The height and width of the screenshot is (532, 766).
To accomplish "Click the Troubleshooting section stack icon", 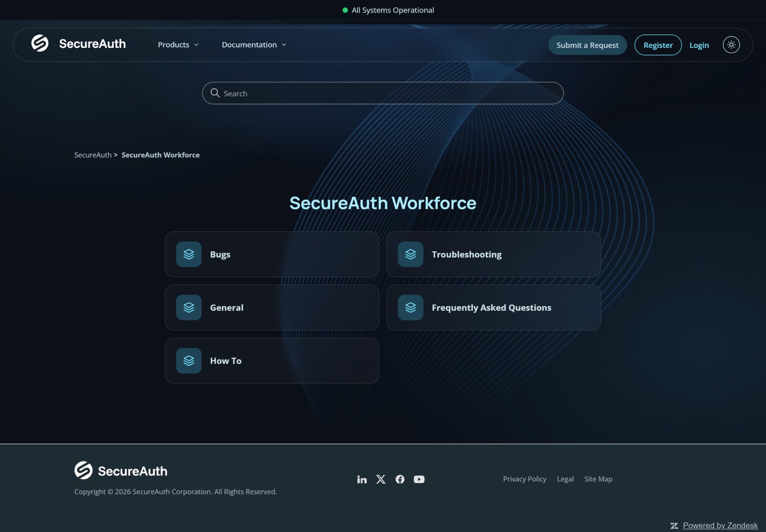I will (410, 254).
